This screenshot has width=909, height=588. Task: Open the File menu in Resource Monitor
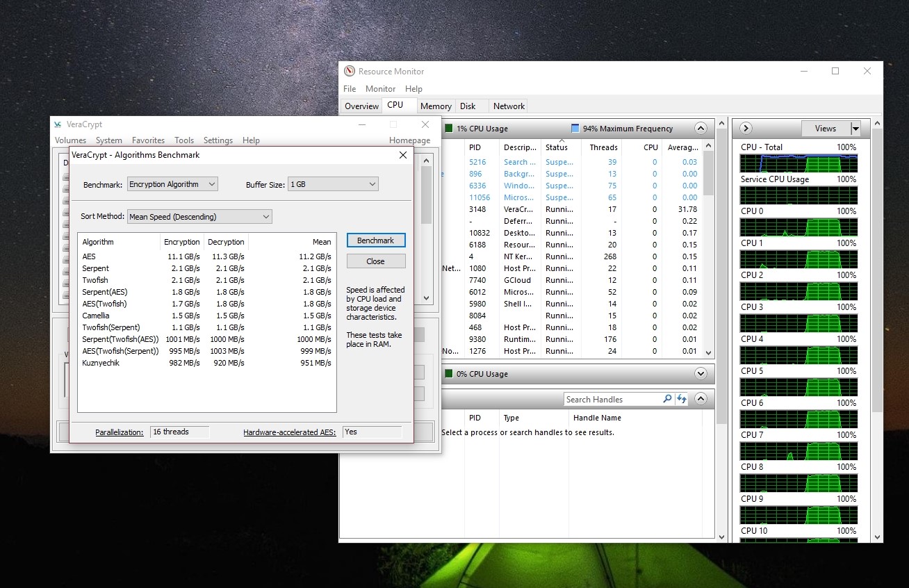pyautogui.click(x=350, y=89)
